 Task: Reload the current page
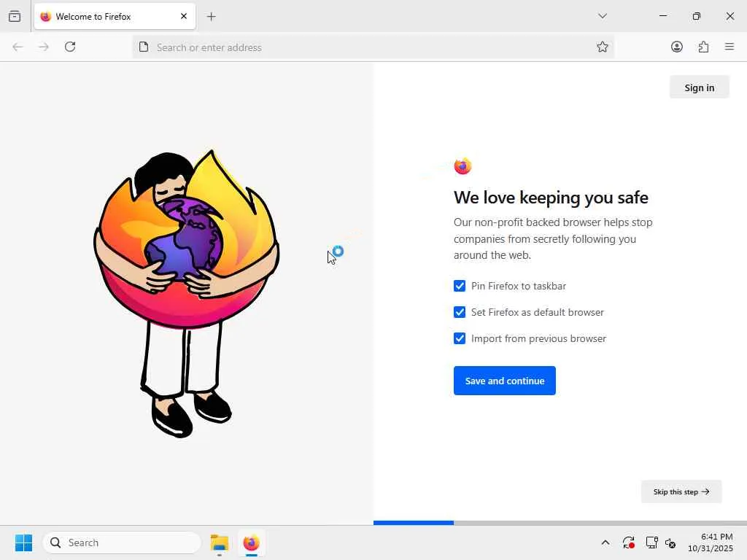[x=70, y=47]
